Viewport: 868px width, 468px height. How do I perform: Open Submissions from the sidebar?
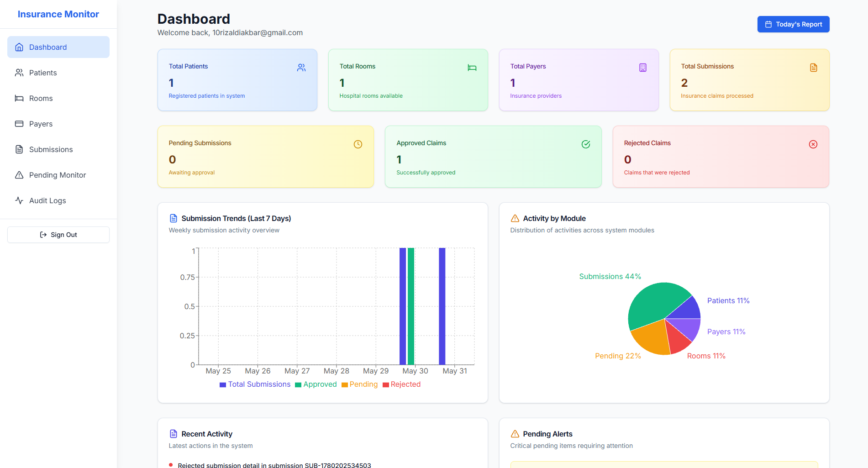[58, 149]
